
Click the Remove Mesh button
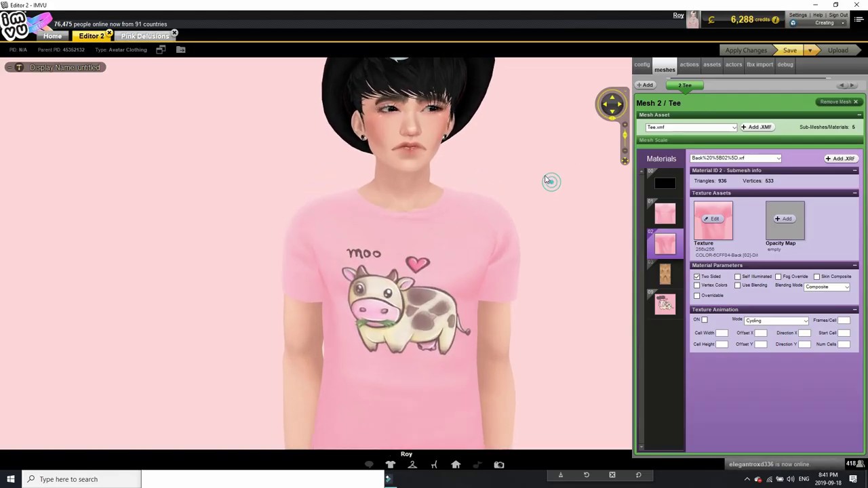coord(839,102)
